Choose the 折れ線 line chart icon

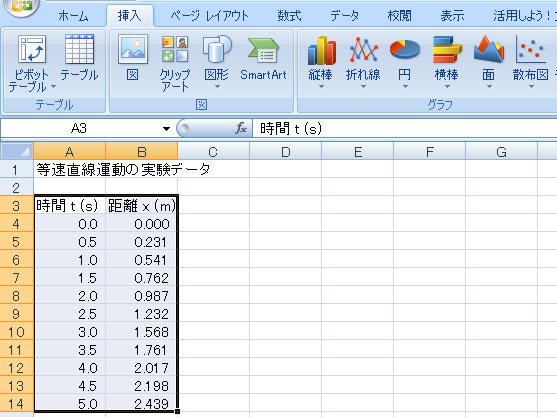click(x=363, y=50)
